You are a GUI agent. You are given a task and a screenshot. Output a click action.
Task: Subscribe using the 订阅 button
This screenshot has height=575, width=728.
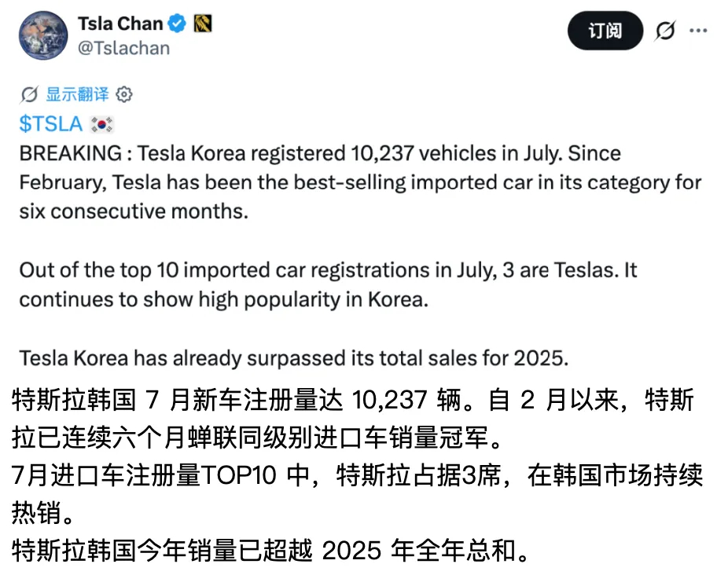pos(605,31)
